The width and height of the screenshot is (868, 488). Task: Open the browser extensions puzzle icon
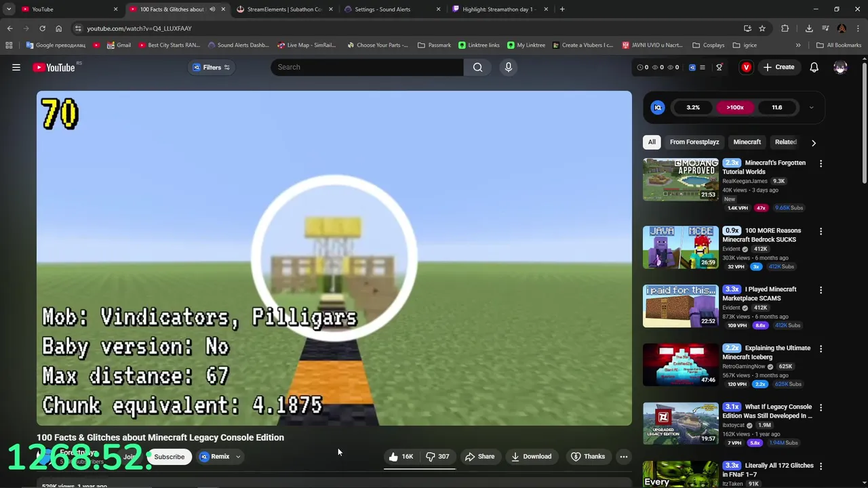(x=785, y=28)
